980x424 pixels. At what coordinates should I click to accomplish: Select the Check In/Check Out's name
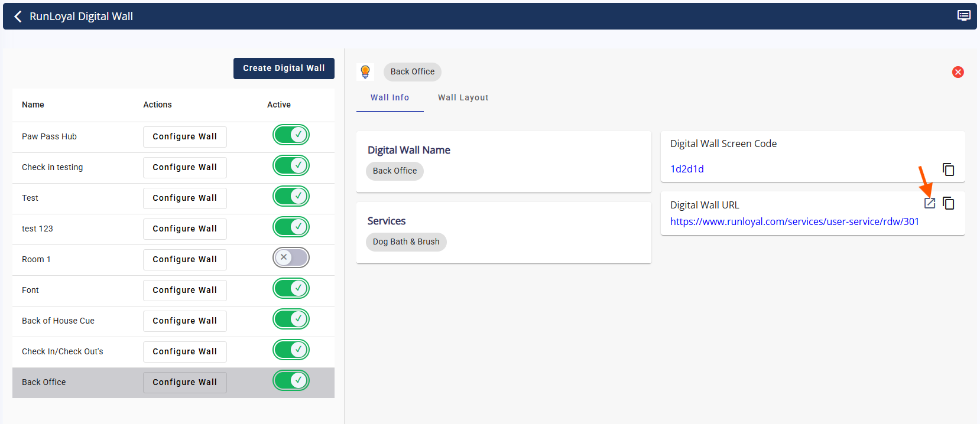click(x=62, y=351)
